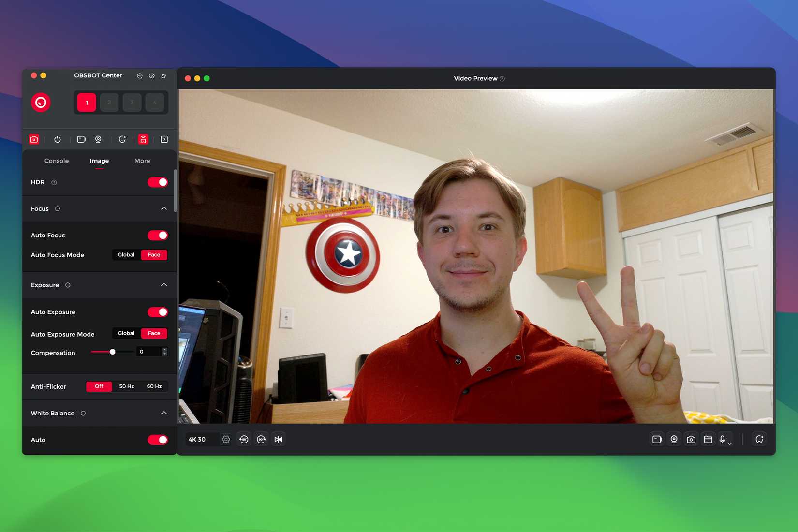Viewport: 798px width, 532px height.
Task: Rotate the video 90 degrees counterclockwise
Action: pos(244,439)
